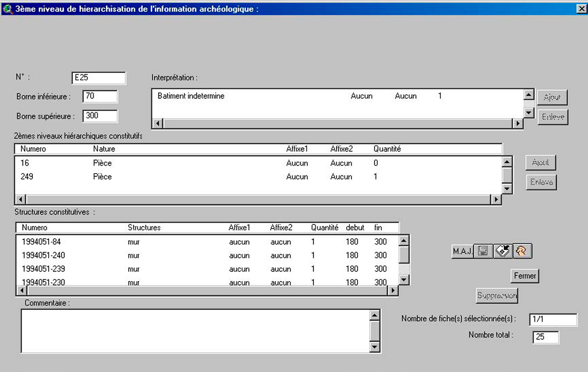
Task: Select the structure row 1994051-84
Action: pyautogui.click(x=207, y=241)
